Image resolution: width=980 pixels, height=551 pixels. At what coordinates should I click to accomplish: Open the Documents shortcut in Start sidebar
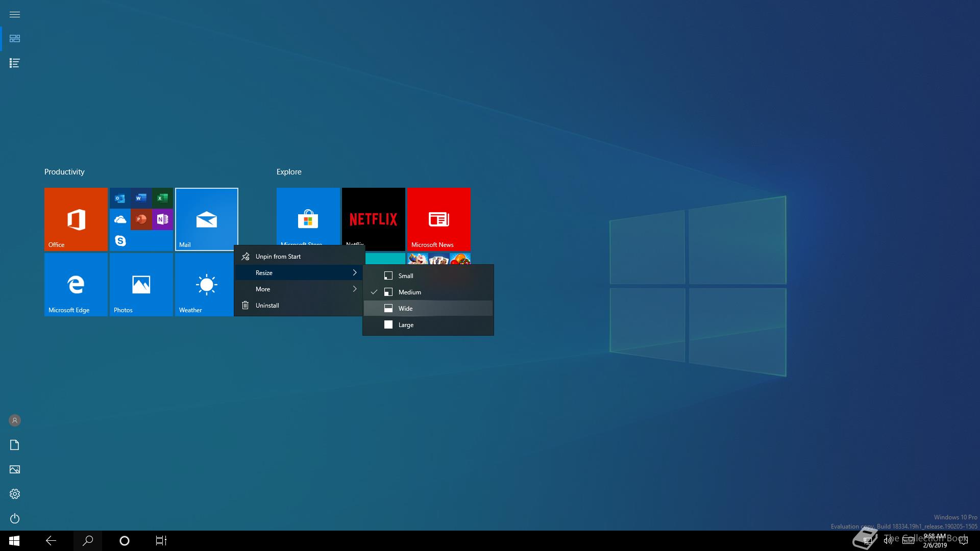(15, 445)
